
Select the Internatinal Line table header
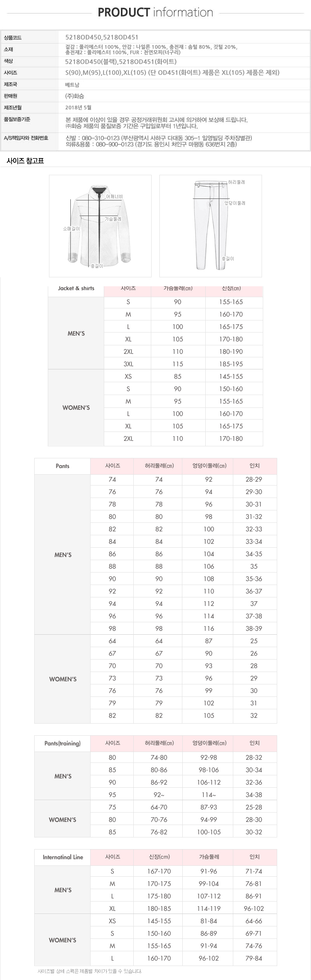[x=63, y=857]
